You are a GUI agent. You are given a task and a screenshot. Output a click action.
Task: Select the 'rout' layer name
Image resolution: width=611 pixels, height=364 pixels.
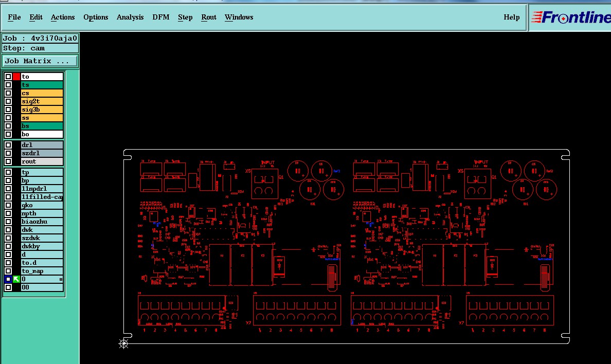point(42,161)
